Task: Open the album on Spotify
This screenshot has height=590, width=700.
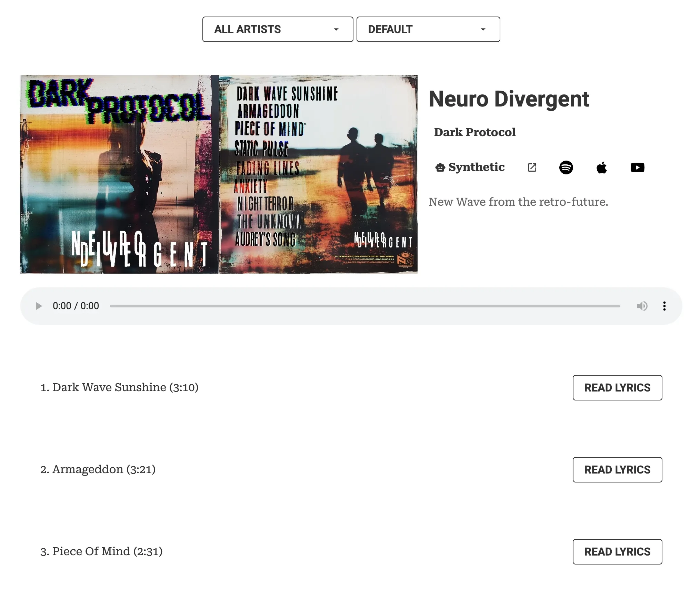Action: (x=567, y=167)
